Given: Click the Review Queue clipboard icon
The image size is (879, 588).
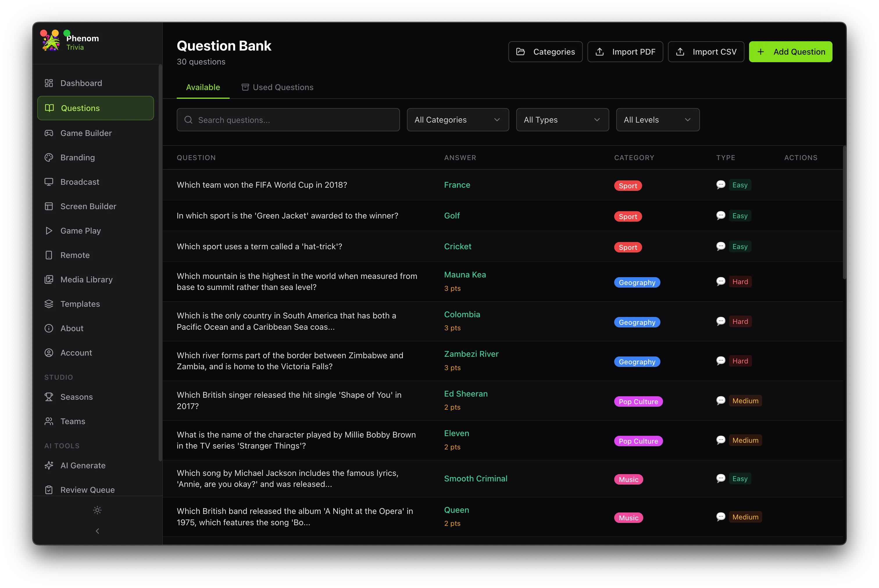Looking at the screenshot, I should 49,490.
